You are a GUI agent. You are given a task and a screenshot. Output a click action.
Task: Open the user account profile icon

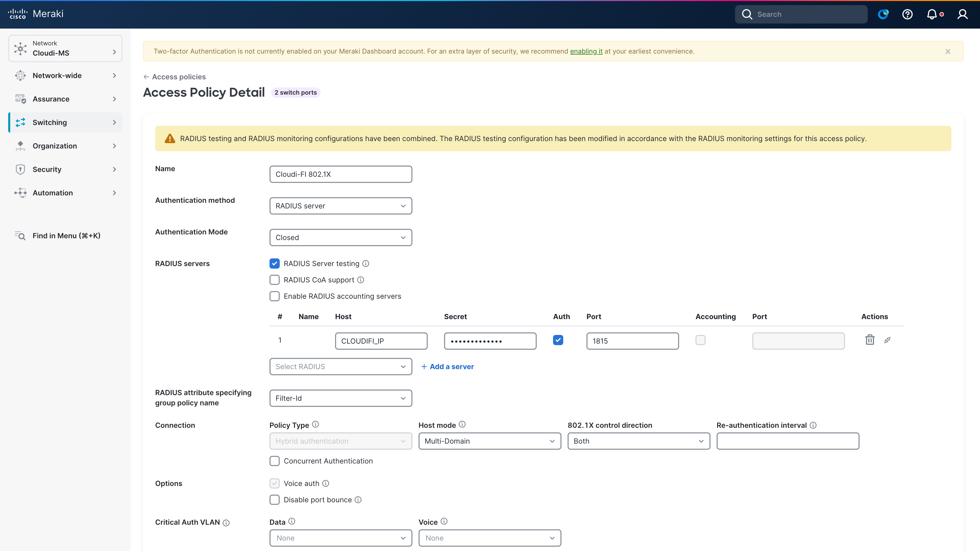[x=962, y=14]
